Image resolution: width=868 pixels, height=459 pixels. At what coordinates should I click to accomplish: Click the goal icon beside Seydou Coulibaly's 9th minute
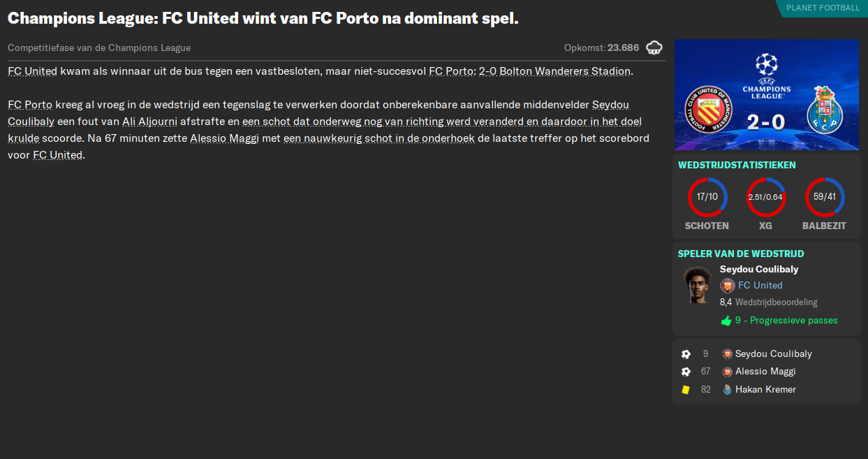click(686, 354)
